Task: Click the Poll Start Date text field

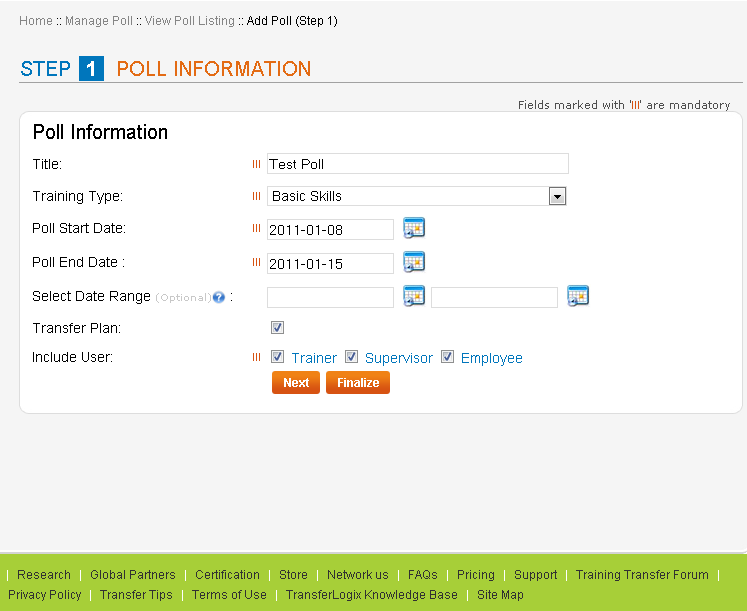Action: coord(330,230)
